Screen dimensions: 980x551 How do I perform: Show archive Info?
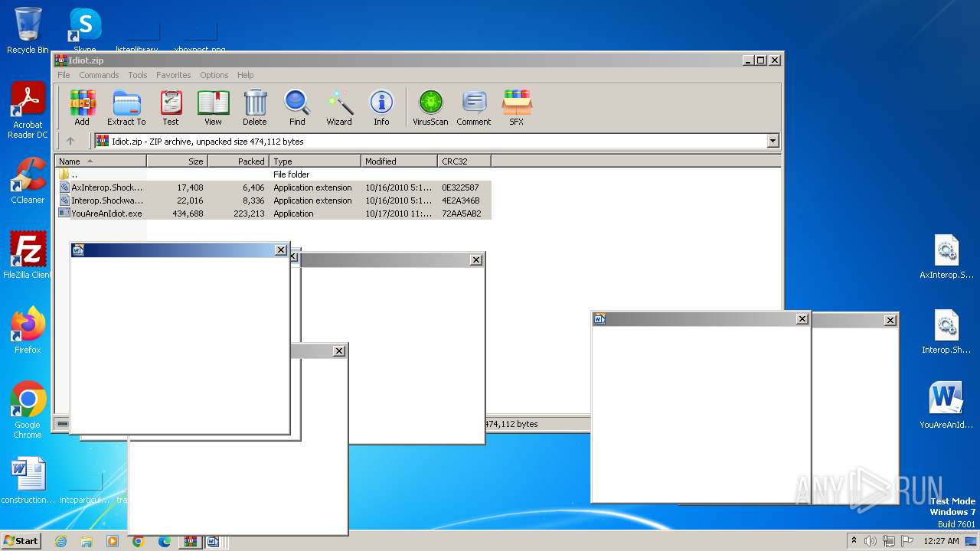[x=381, y=107]
